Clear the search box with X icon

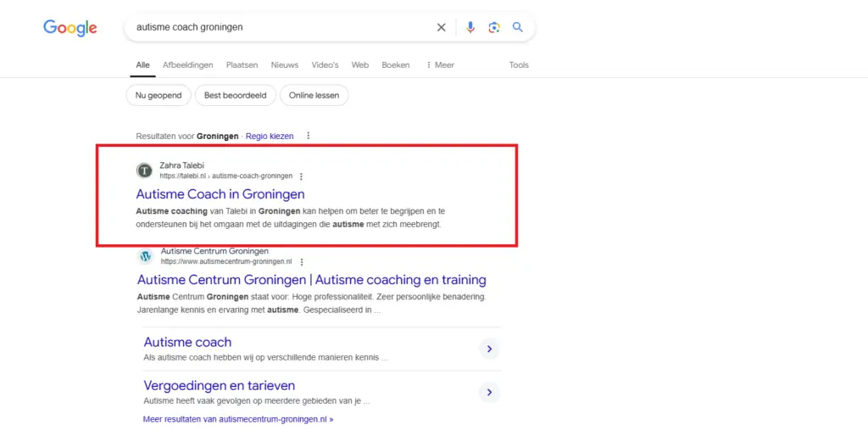tap(441, 27)
